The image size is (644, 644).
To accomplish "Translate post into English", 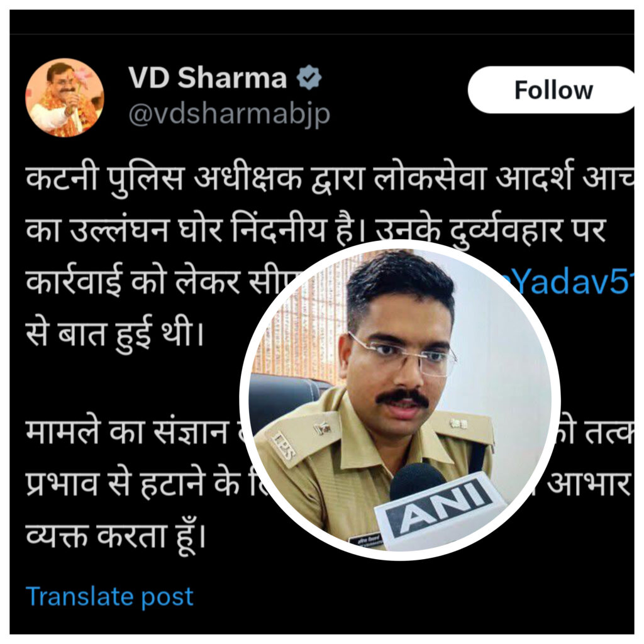I will pos(109,596).
